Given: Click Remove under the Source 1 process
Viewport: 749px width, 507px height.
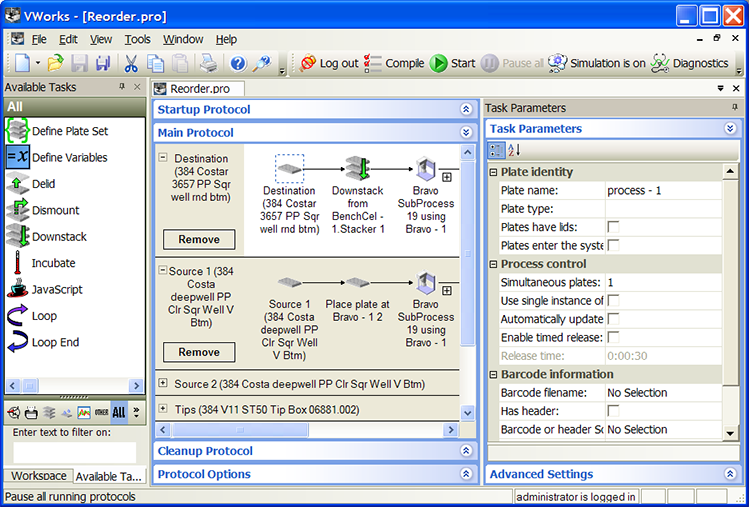Looking at the screenshot, I should [199, 352].
